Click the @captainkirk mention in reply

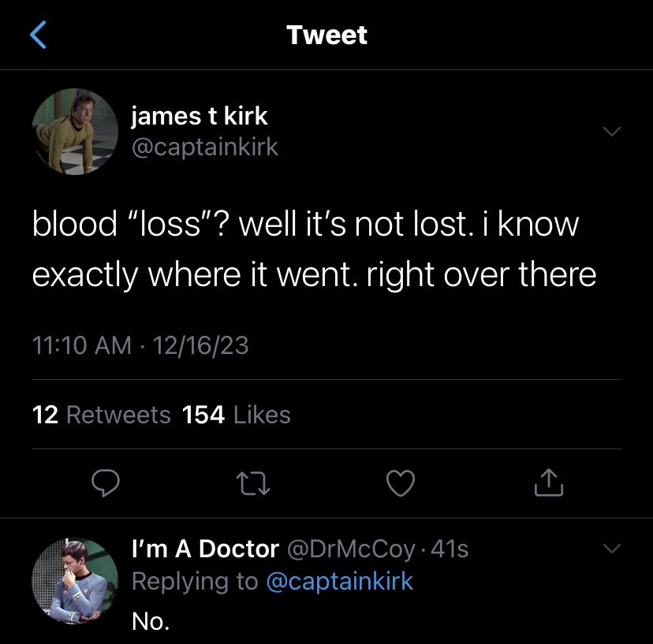340,582
